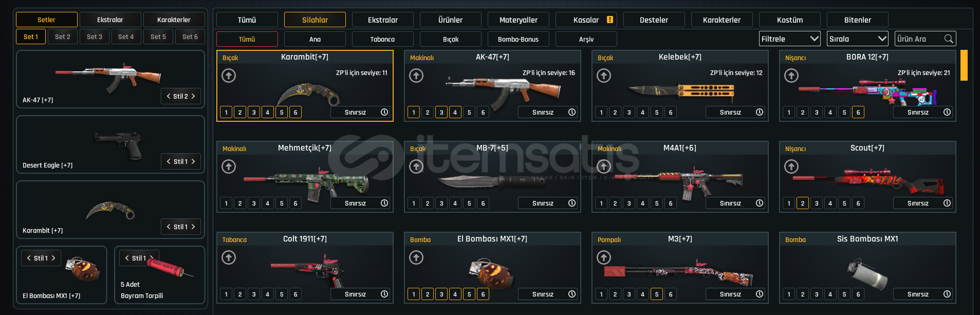Click the orange vertical scrollbar thumb

pyautogui.click(x=964, y=65)
